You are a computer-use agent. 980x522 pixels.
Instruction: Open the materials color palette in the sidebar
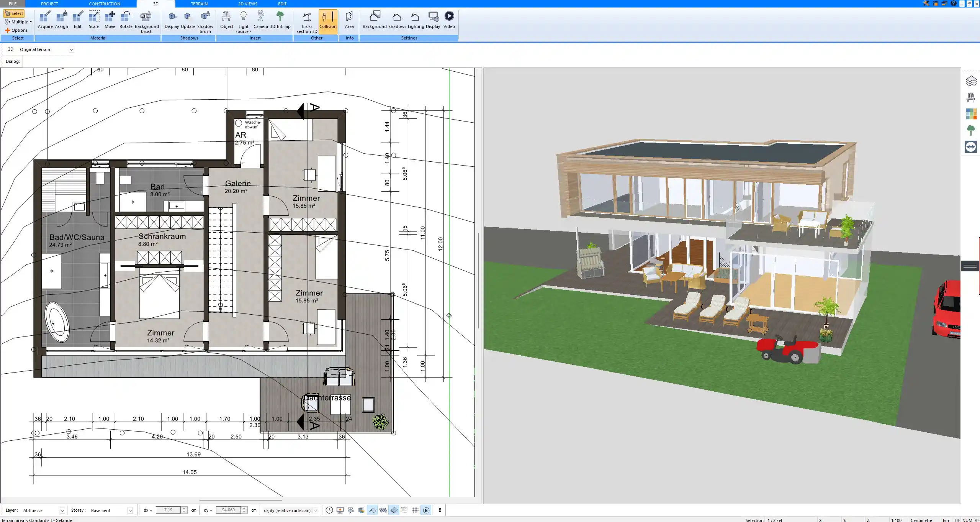point(971,113)
